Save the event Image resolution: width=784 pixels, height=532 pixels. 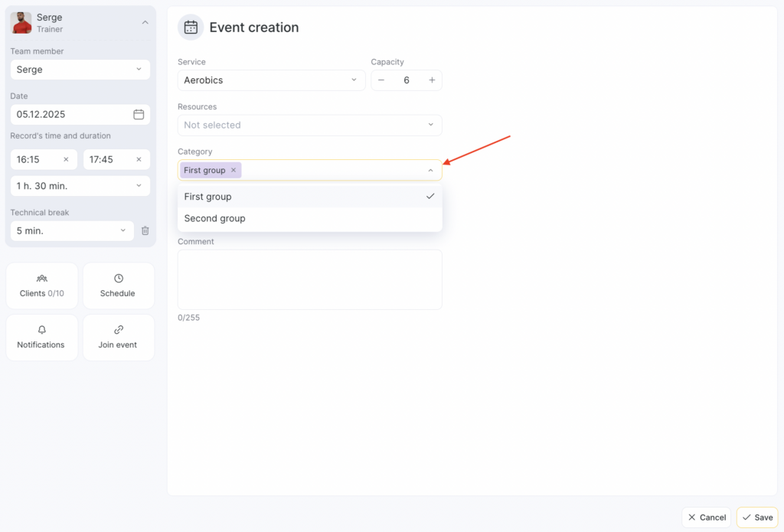(x=756, y=517)
